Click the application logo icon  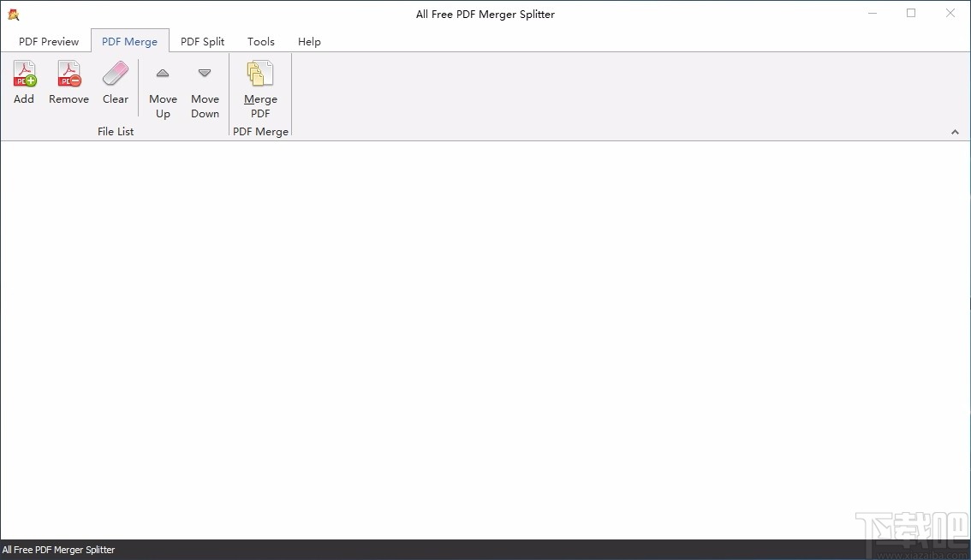coord(13,14)
